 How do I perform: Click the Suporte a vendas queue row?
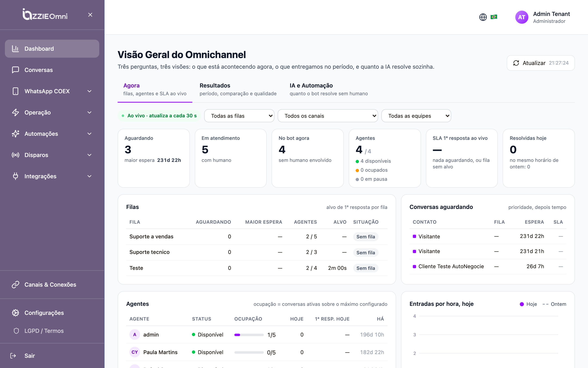click(x=257, y=237)
